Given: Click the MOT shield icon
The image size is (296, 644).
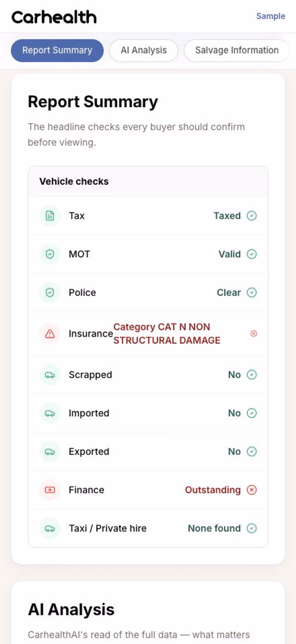Looking at the screenshot, I should 50,254.
